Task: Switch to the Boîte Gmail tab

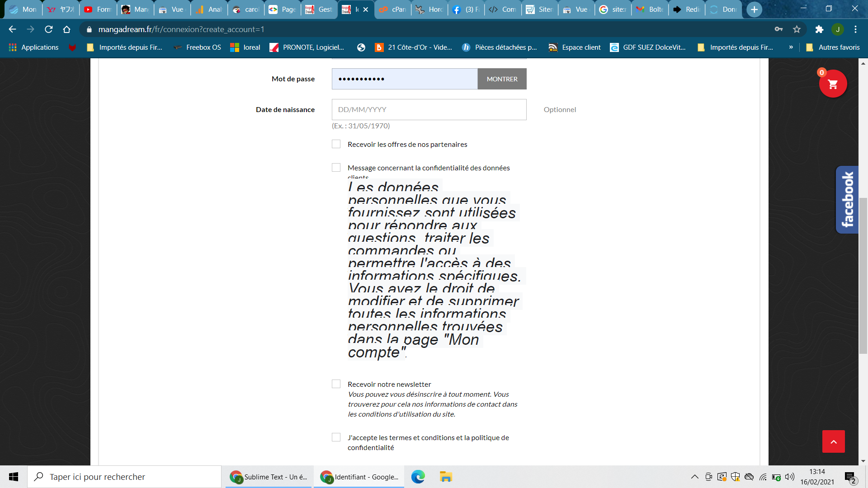Action: 650,9
